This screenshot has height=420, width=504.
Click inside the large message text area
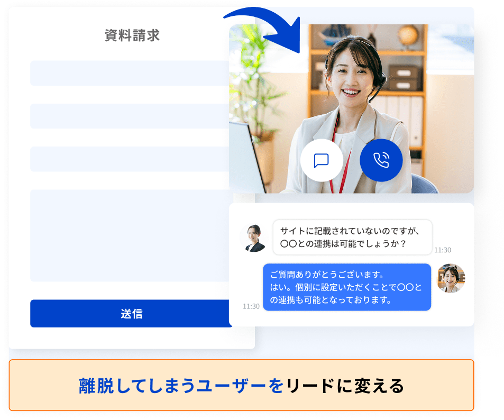click(131, 235)
